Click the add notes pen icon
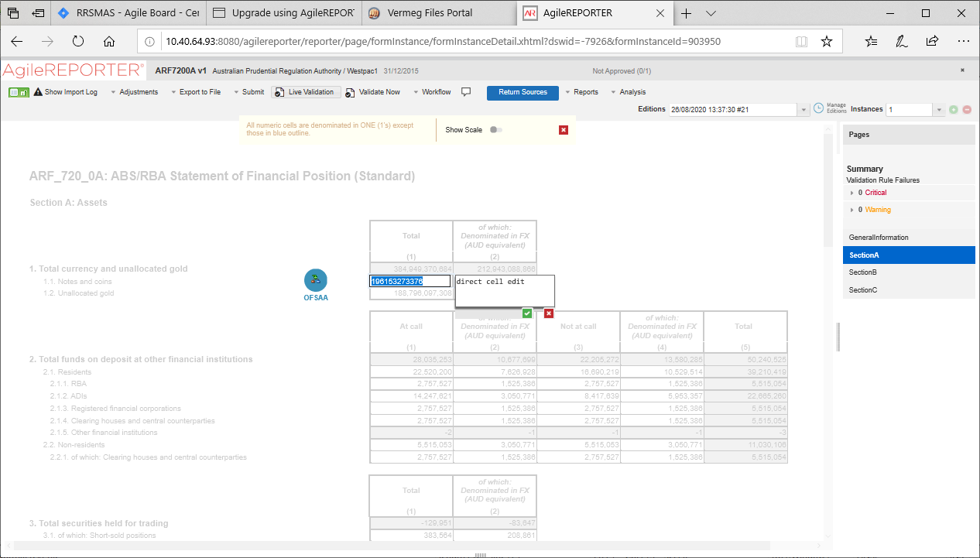This screenshot has height=558, width=980. tap(902, 42)
